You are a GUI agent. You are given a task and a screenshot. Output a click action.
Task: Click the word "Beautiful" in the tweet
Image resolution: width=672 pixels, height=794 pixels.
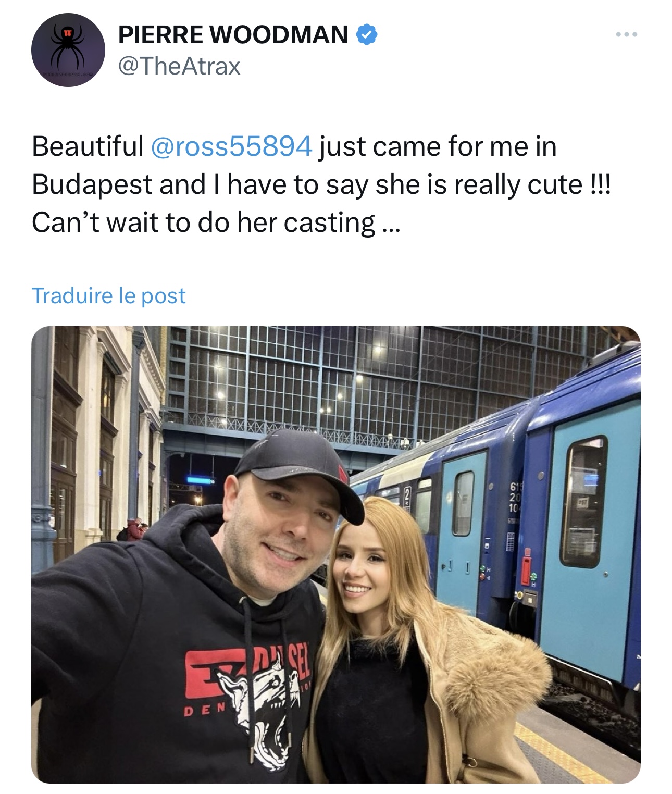tap(88, 146)
